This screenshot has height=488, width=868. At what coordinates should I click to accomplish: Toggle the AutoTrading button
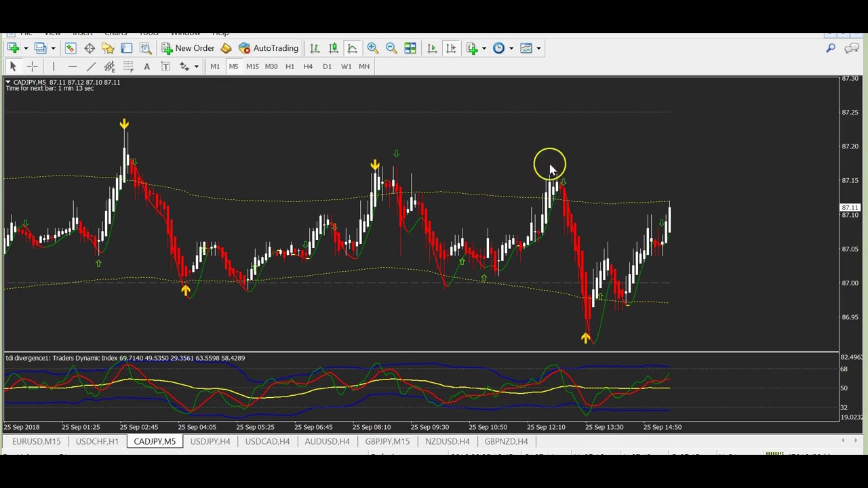(269, 48)
